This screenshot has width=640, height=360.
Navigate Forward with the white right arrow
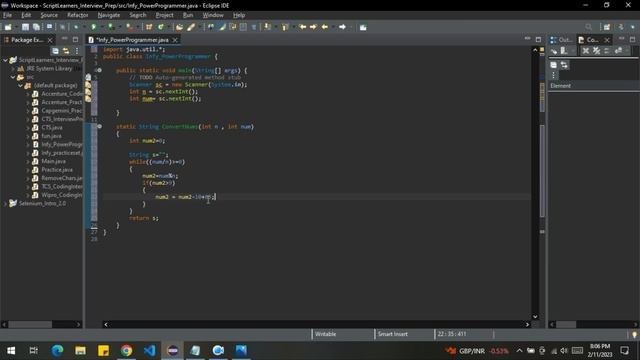tap(342, 27)
